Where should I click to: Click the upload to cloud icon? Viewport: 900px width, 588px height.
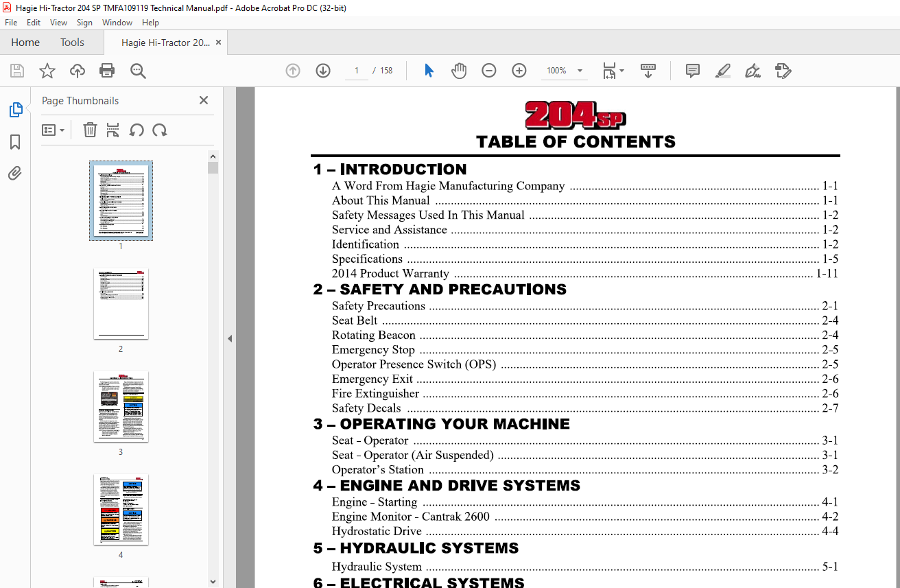78,71
